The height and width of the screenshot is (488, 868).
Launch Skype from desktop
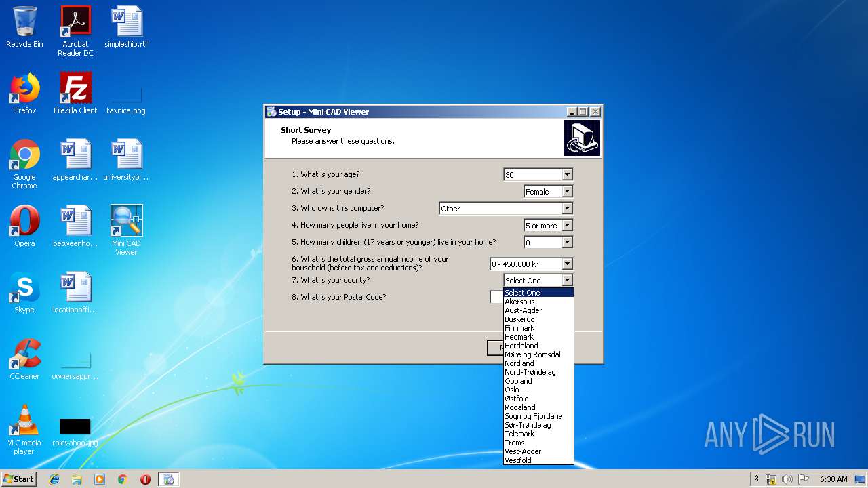tap(24, 293)
